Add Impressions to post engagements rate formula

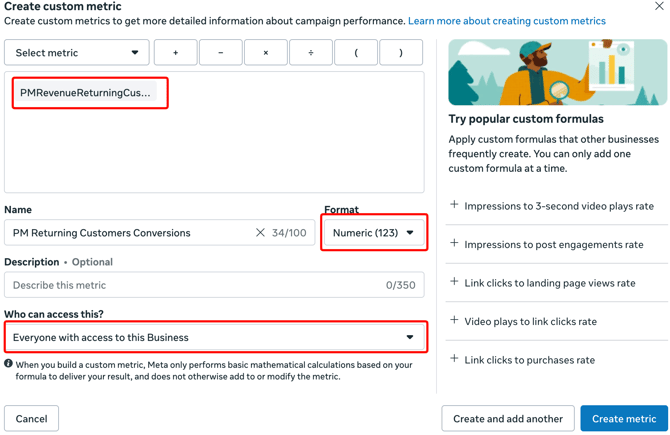[x=557, y=244]
